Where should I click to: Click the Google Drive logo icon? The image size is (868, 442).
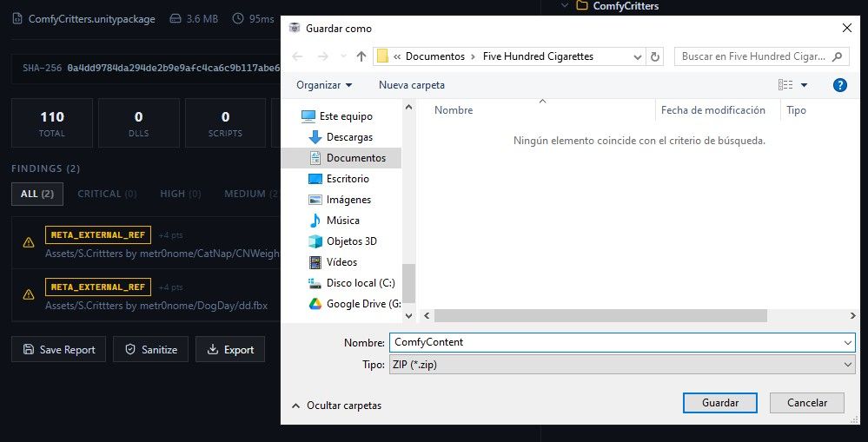pyautogui.click(x=315, y=304)
